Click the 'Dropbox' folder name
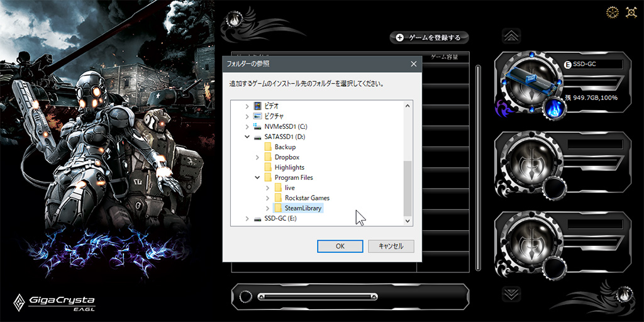The image size is (644, 322). click(287, 157)
